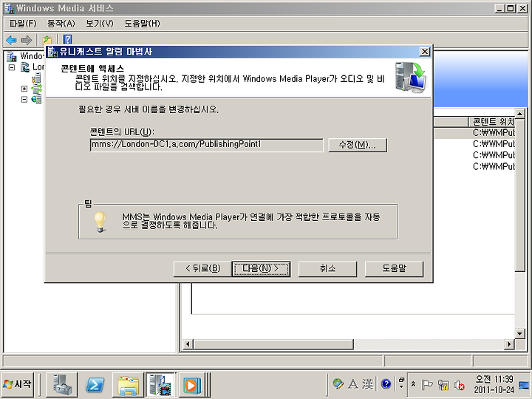This screenshot has width=532, height=399.
Task: Maximize the Windows Media 서비스 window
Action: coord(510,8)
